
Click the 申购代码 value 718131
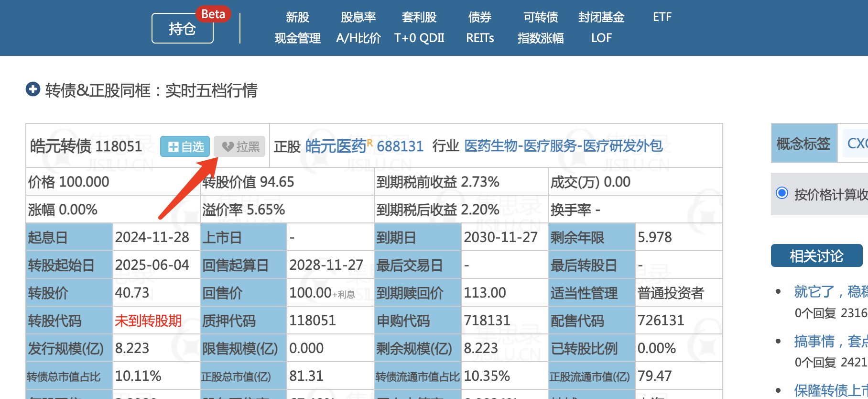click(x=487, y=321)
